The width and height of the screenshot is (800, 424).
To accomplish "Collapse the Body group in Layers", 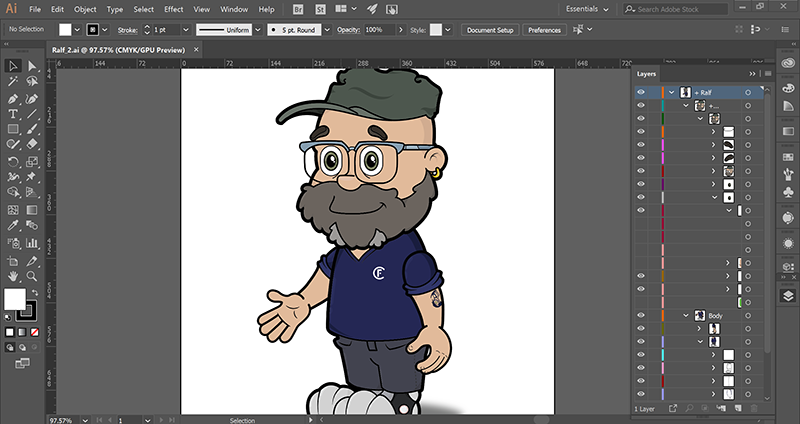I will click(x=686, y=315).
